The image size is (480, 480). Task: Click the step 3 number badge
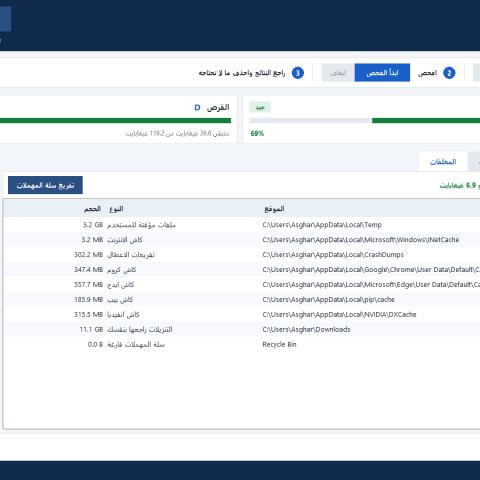(x=298, y=73)
